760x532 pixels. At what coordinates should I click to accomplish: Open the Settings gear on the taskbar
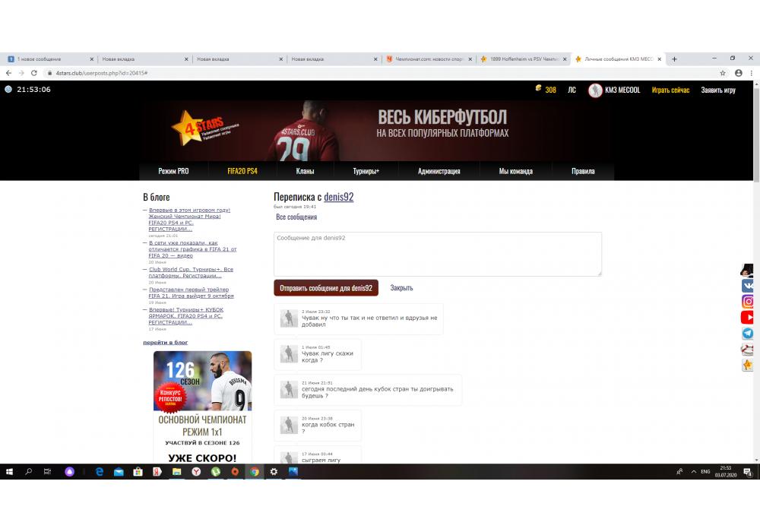pyautogui.click(x=274, y=471)
